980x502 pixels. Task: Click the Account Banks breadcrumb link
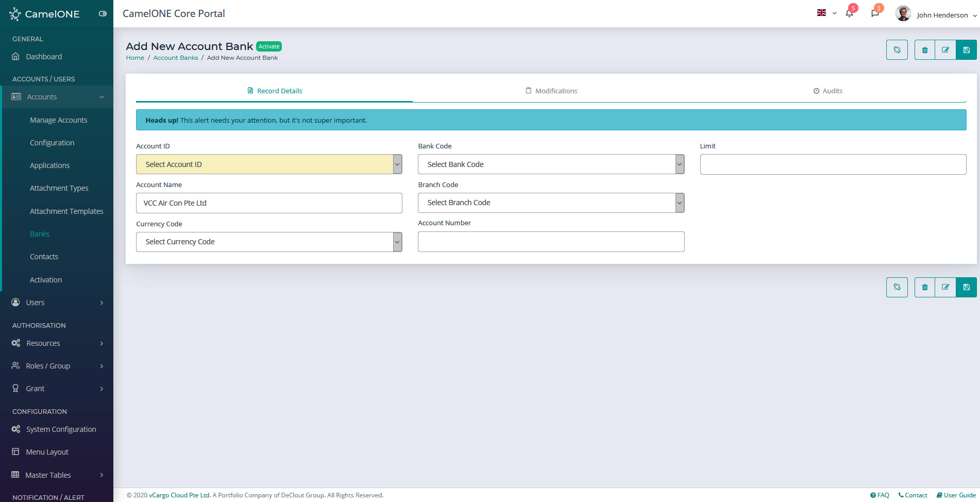[x=175, y=58]
